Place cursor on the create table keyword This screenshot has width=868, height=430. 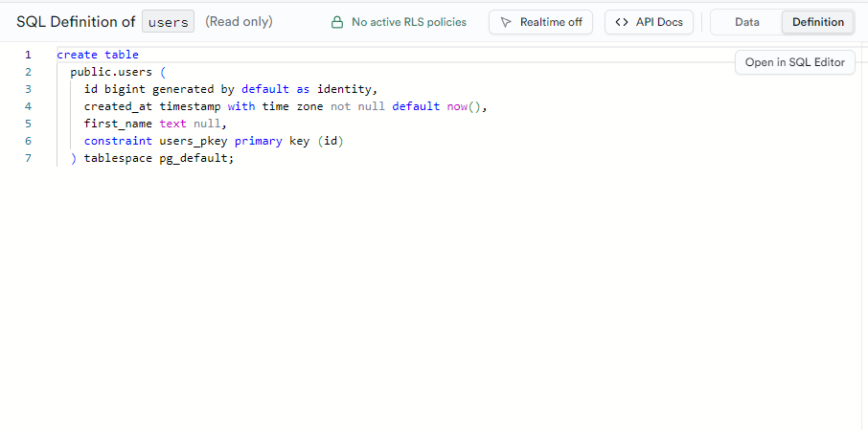pyautogui.click(x=98, y=55)
